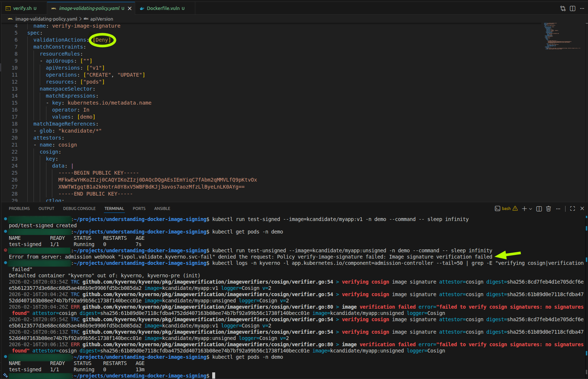Open editor More Actions ellipsis menu
Viewport: 588px width, 379px height.
[x=582, y=8]
